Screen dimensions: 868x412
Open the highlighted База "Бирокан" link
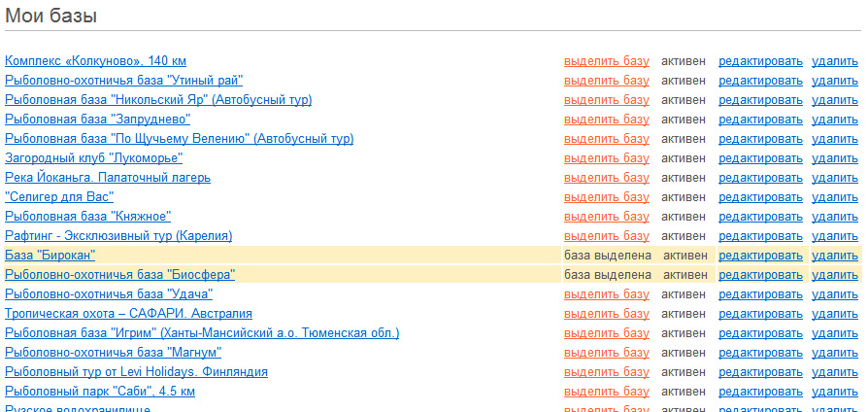(x=50, y=256)
